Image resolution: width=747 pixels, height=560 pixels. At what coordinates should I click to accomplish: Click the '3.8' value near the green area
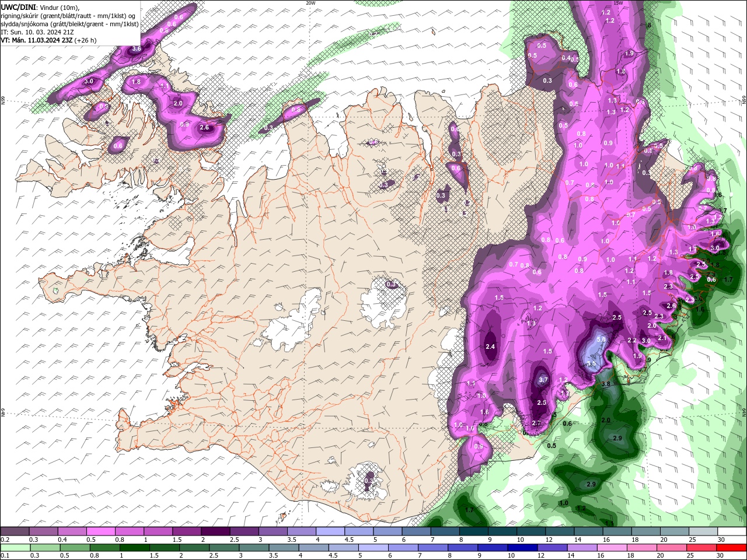click(x=606, y=384)
